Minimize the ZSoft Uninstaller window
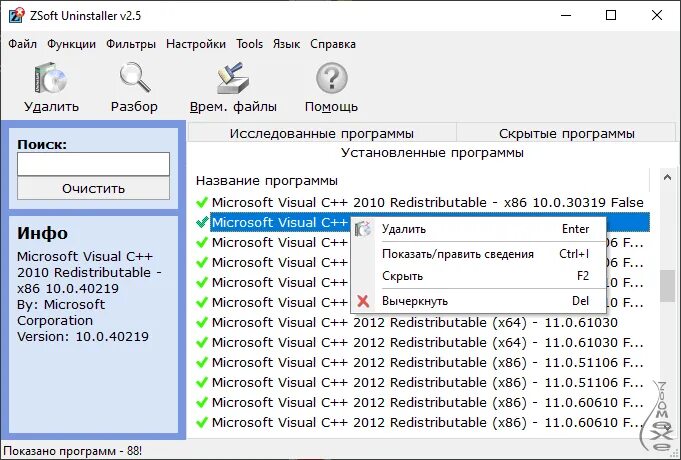Viewport: 681px width, 460px height. (565, 15)
